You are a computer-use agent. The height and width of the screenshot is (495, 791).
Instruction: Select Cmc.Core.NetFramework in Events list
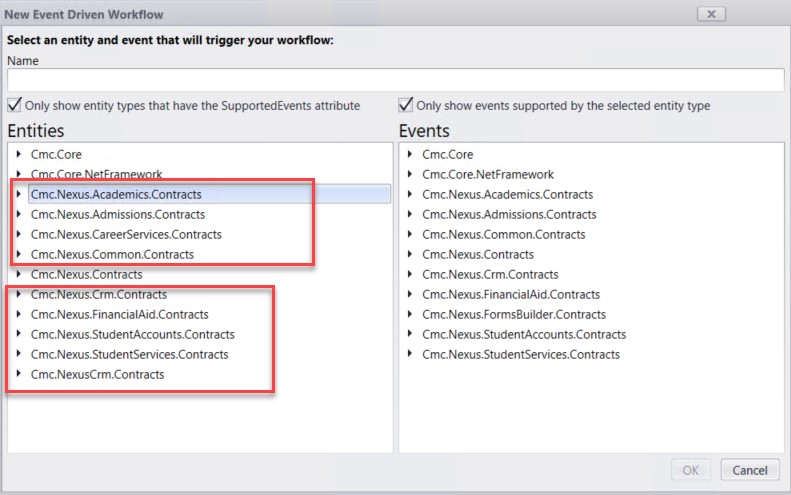(487, 175)
